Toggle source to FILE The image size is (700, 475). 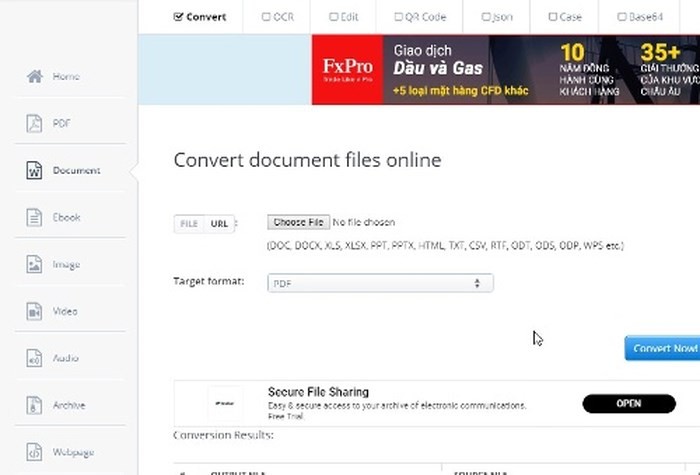(188, 224)
